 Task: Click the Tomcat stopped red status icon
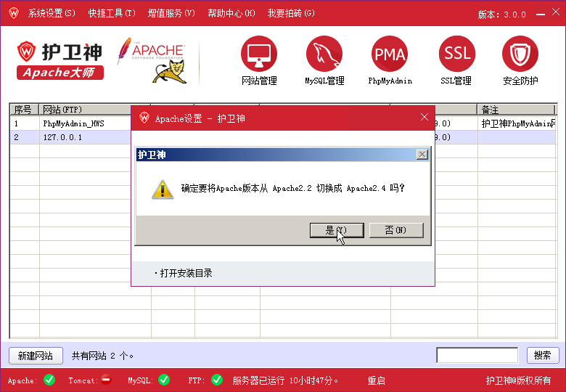click(x=106, y=380)
